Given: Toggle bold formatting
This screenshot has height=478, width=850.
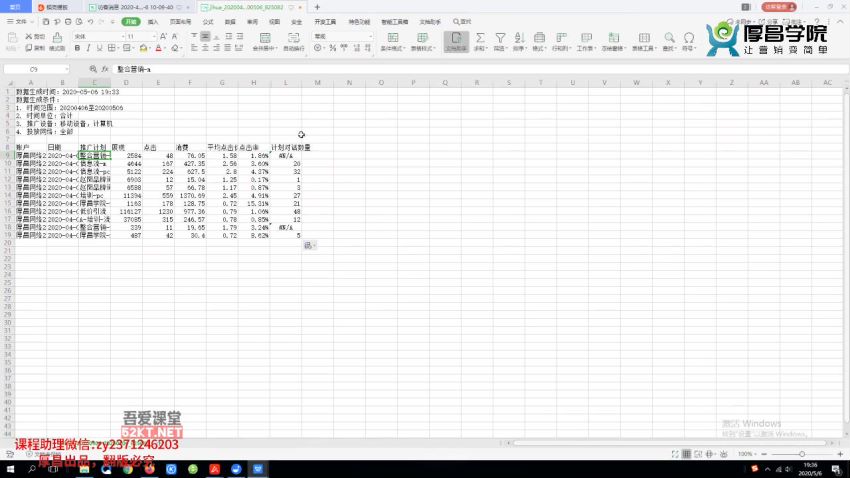Looking at the screenshot, I should pyautogui.click(x=77, y=48).
